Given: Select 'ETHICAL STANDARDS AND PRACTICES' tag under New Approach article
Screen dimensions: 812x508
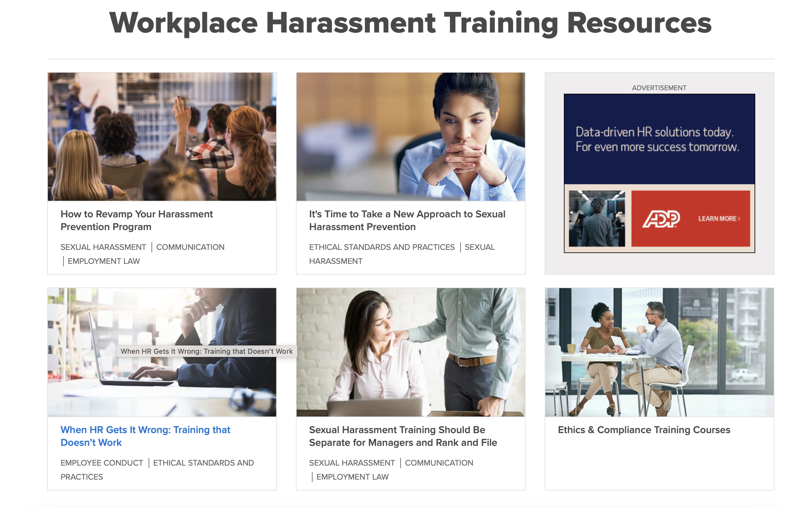Looking at the screenshot, I should (382, 247).
